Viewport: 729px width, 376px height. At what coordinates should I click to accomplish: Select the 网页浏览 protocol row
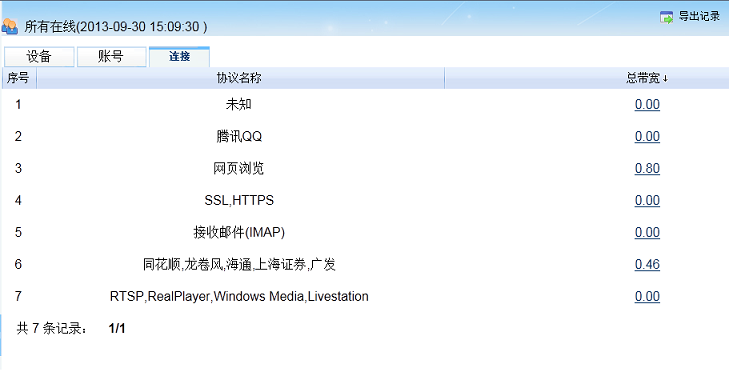(x=364, y=168)
